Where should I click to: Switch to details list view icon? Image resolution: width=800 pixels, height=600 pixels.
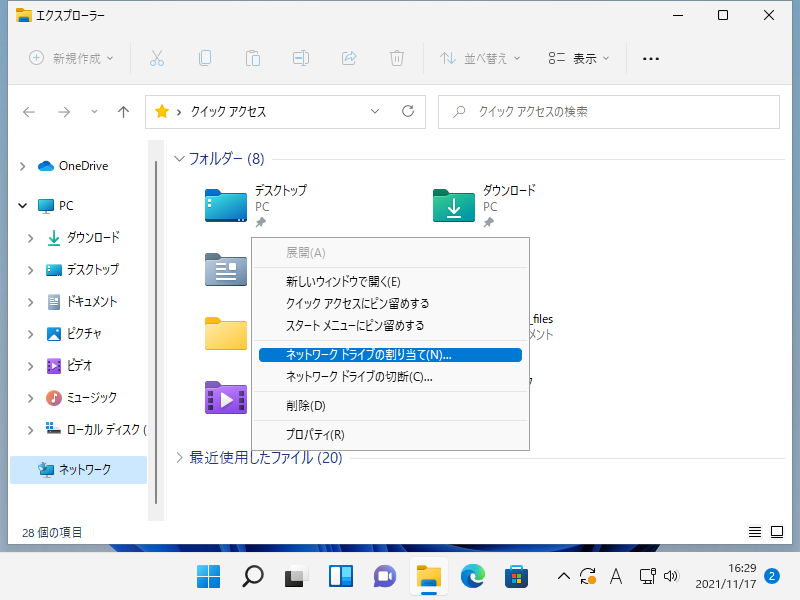[755, 532]
